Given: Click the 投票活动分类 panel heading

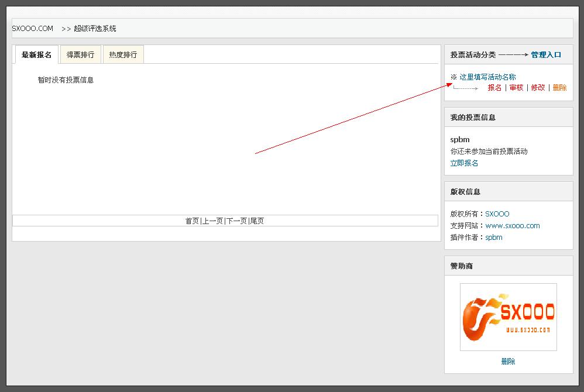Looking at the screenshot, I should [x=473, y=55].
